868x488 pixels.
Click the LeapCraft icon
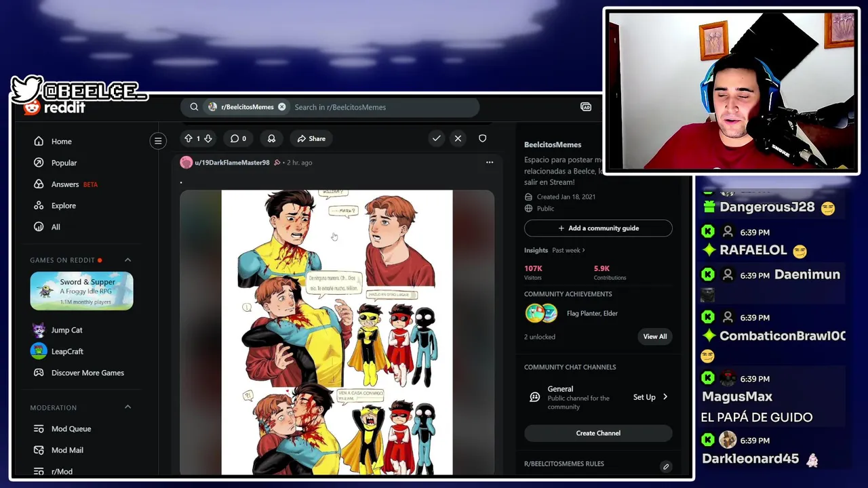pyautogui.click(x=39, y=351)
